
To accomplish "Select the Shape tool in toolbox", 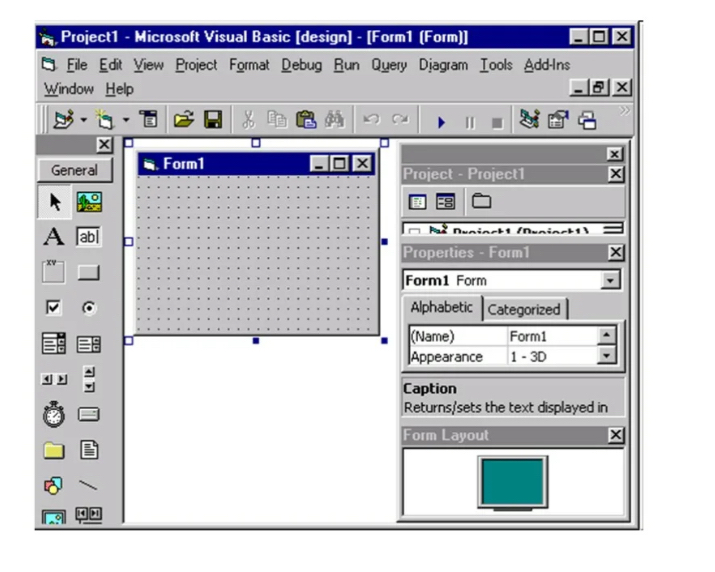I will 53,486.
